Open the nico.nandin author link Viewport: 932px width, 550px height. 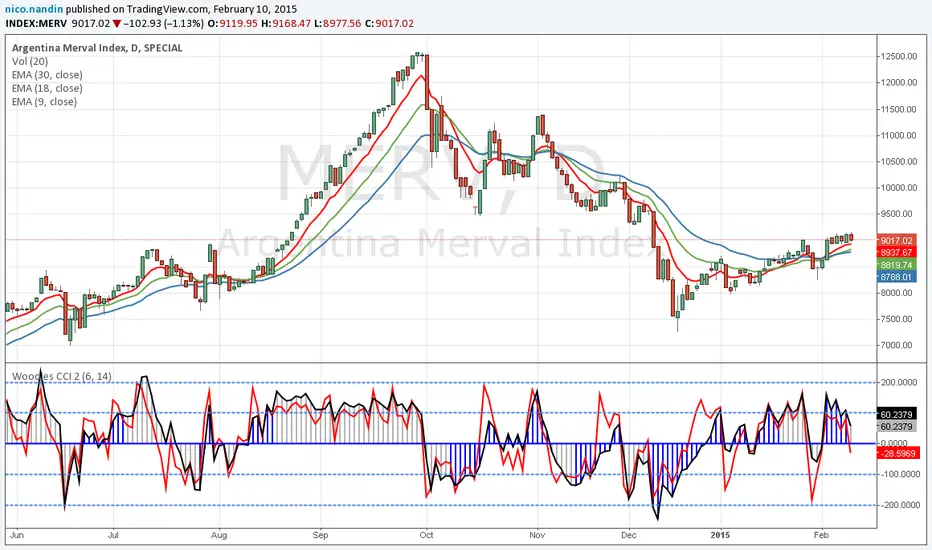tap(34, 10)
